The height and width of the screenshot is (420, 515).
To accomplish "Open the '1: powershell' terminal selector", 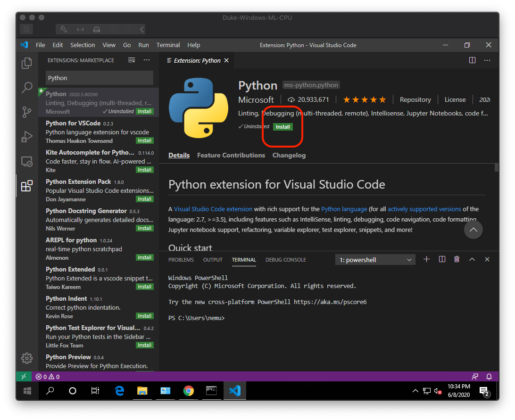I will coord(375,259).
